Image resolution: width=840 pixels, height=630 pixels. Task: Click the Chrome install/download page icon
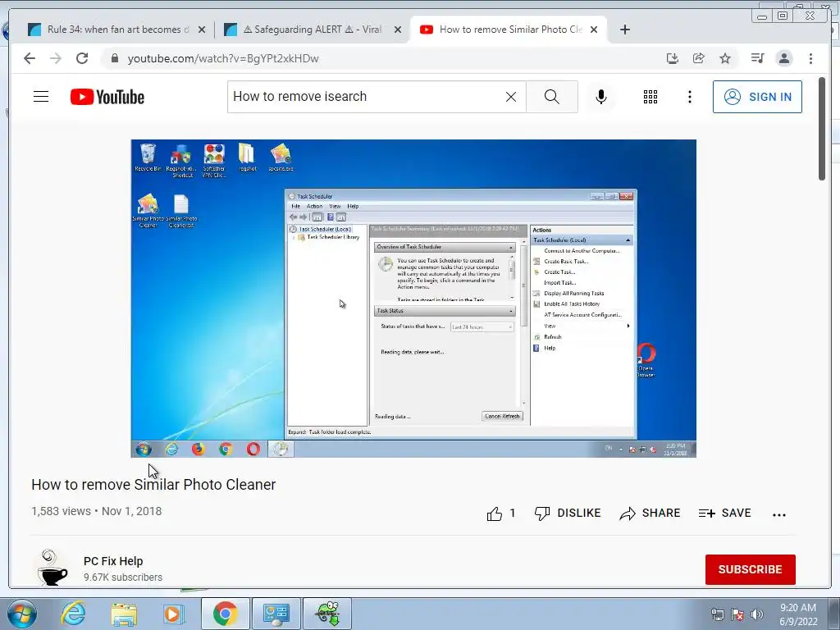coord(673,58)
